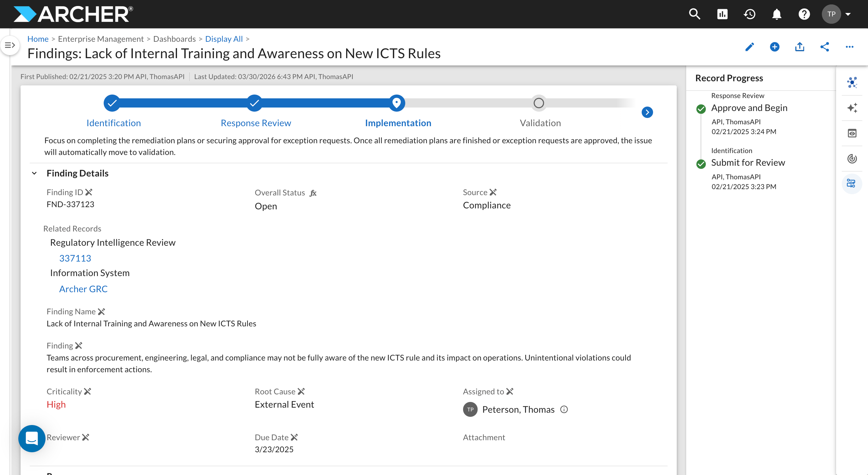Open the recent history clock icon
Image resolution: width=868 pixels, height=475 pixels.
pos(749,14)
